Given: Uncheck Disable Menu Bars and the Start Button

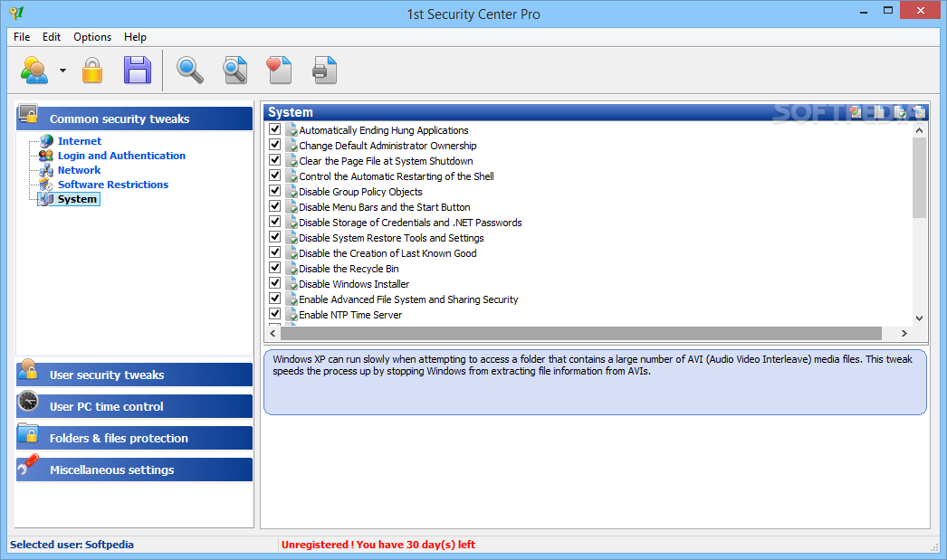Looking at the screenshot, I should (275, 206).
